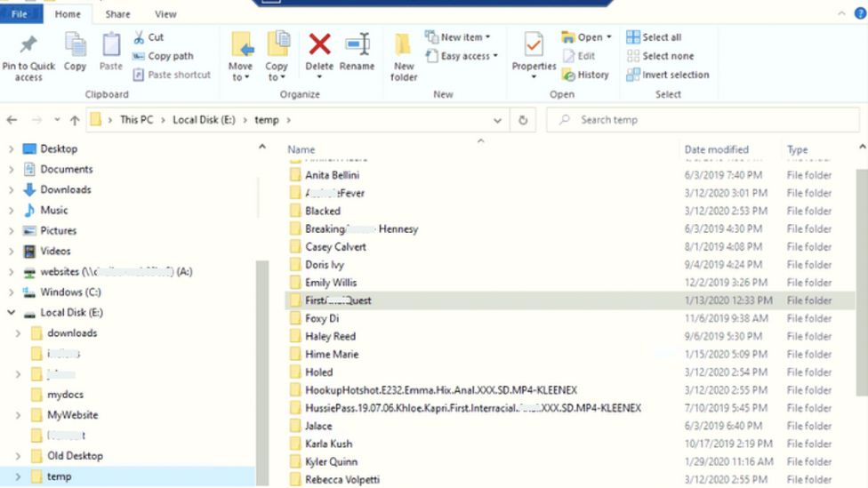
Task: Go back with the left arrow
Action: tap(12, 120)
